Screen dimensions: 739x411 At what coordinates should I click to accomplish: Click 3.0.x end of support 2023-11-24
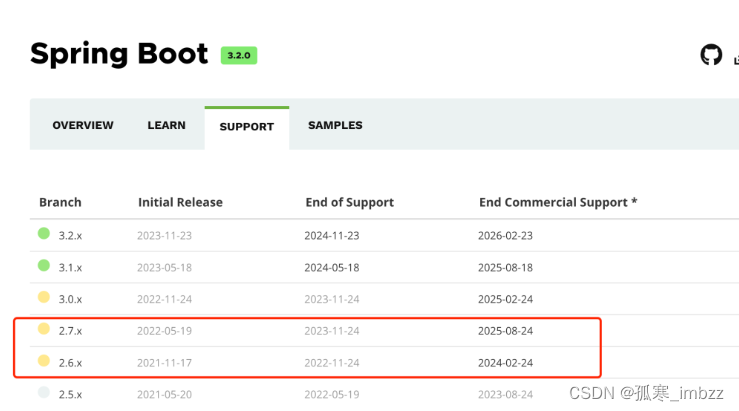coord(332,299)
